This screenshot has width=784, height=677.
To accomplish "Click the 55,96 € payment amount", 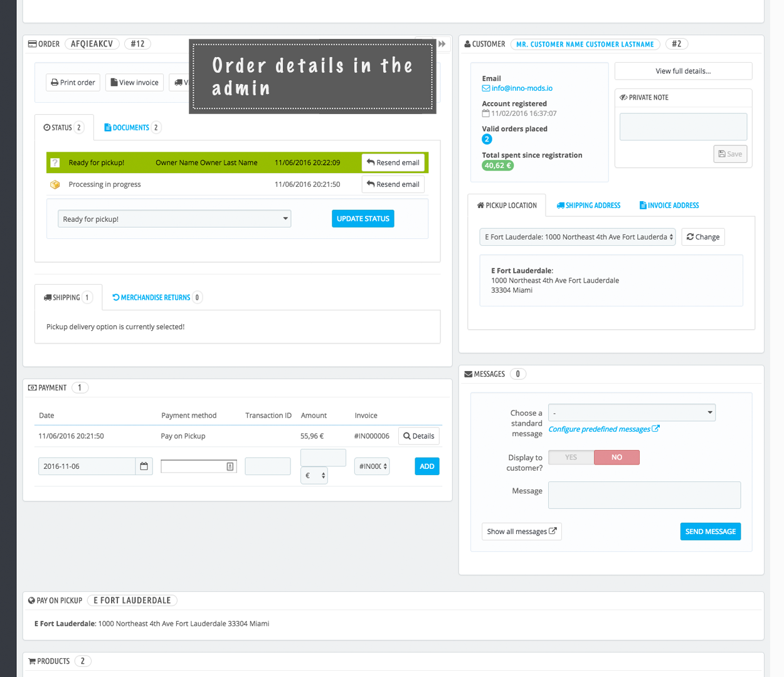I will point(312,436).
